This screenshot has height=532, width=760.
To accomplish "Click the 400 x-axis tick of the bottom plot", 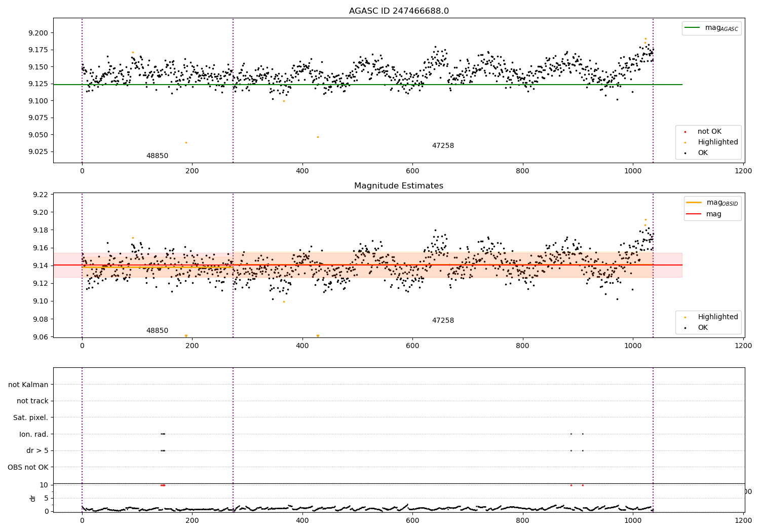I will click(x=302, y=520).
